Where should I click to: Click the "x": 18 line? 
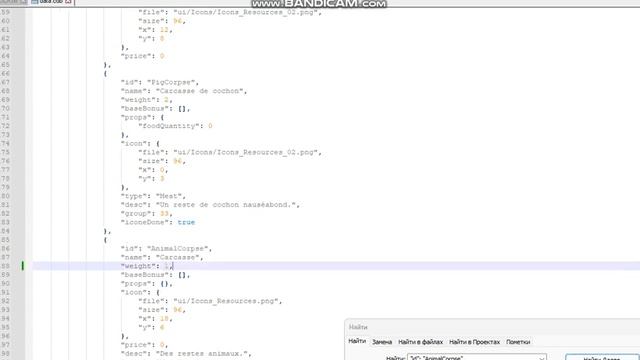coord(155,319)
